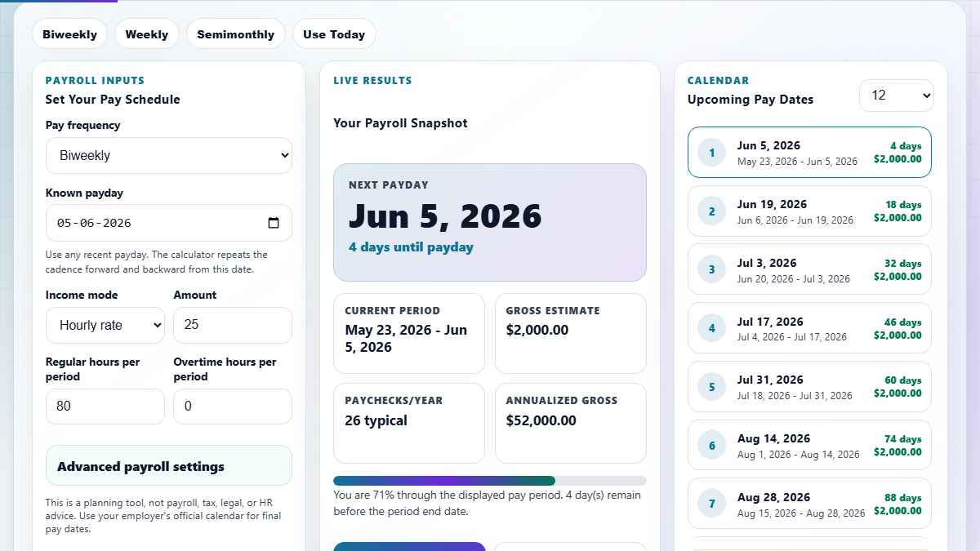
Task: Click the Biweekly preset button
Action: [x=69, y=34]
